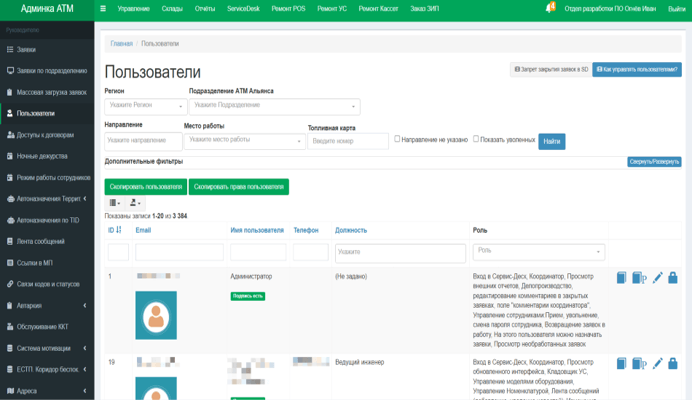Open the notifications bell icon

pyautogui.click(x=550, y=8)
